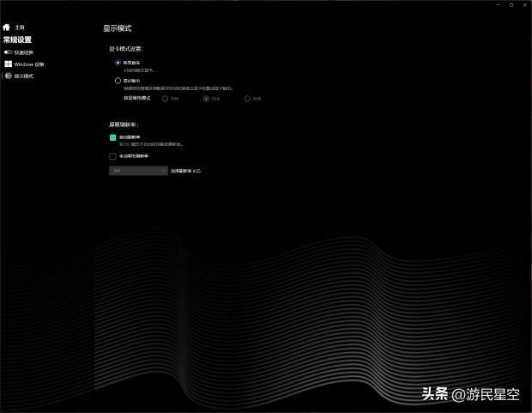
Task: Uncheck the 自动刷新率 checkbox
Action: pos(112,137)
